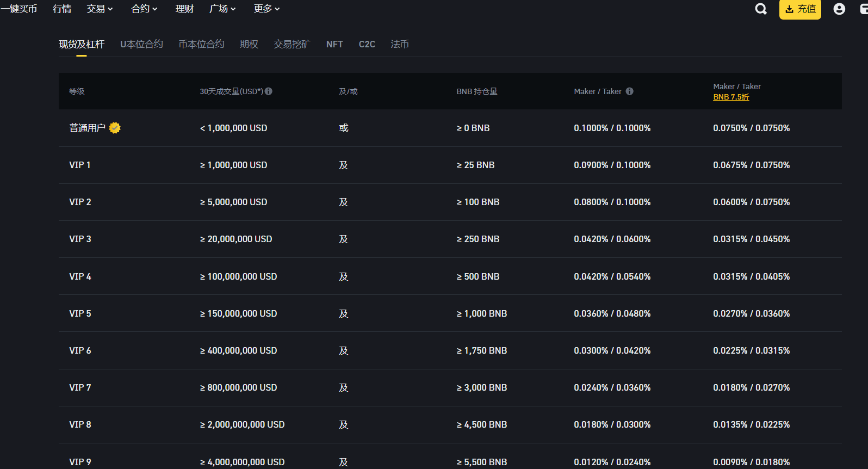
Task: Expand the 交易 dropdown menu
Action: (100, 9)
